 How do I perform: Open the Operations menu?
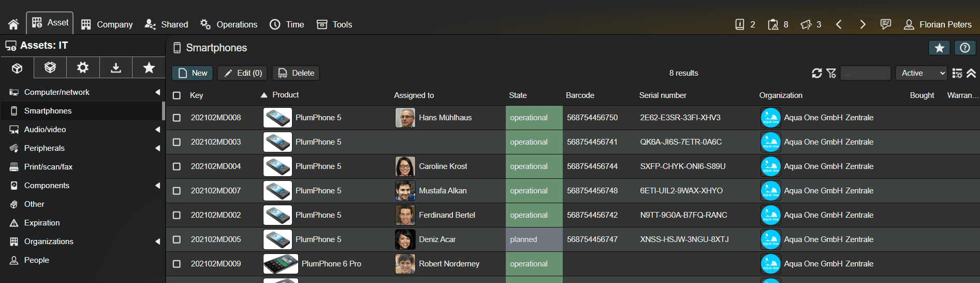pyautogui.click(x=229, y=24)
